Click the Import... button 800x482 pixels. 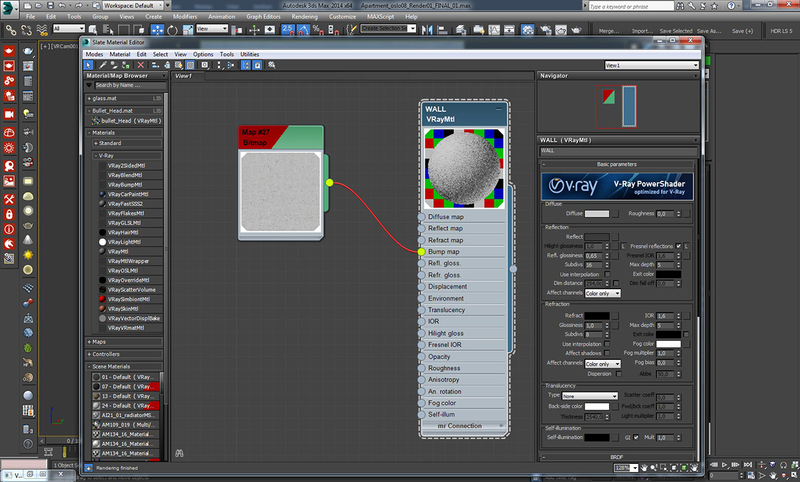[642, 31]
